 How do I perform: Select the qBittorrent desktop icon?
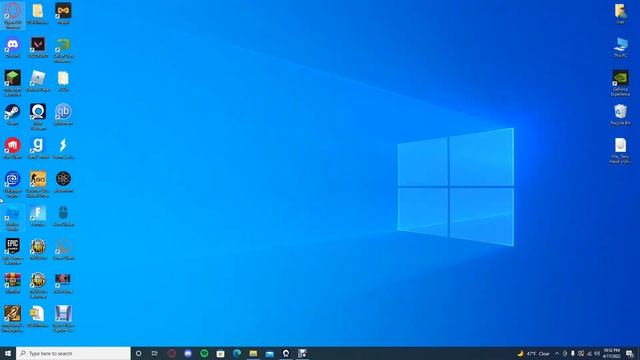pyautogui.click(x=63, y=115)
